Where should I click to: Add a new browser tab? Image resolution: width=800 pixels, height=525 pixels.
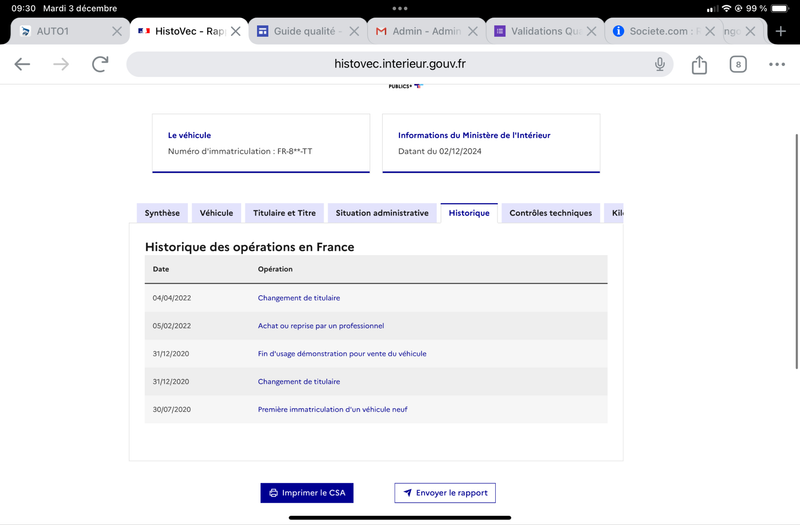[781, 31]
